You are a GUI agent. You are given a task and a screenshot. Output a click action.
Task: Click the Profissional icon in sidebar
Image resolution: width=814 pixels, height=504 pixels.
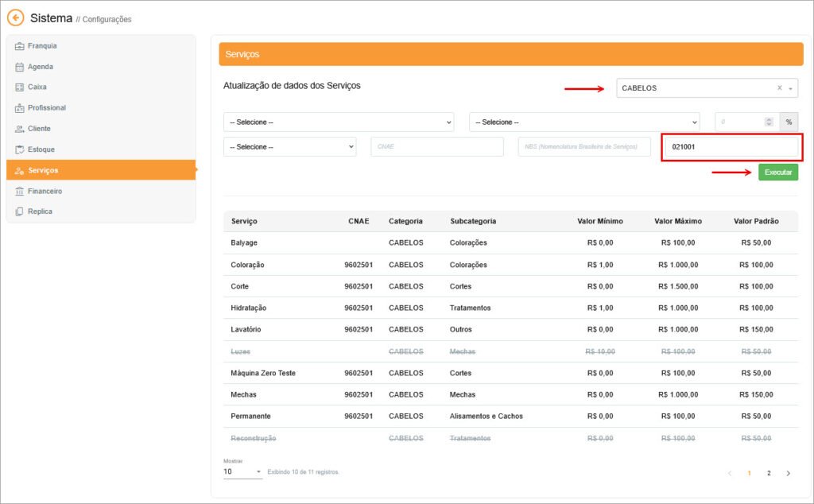click(20, 108)
